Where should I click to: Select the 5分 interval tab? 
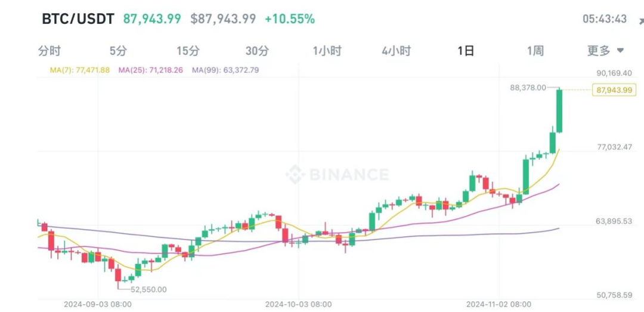pyautogui.click(x=118, y=51)
